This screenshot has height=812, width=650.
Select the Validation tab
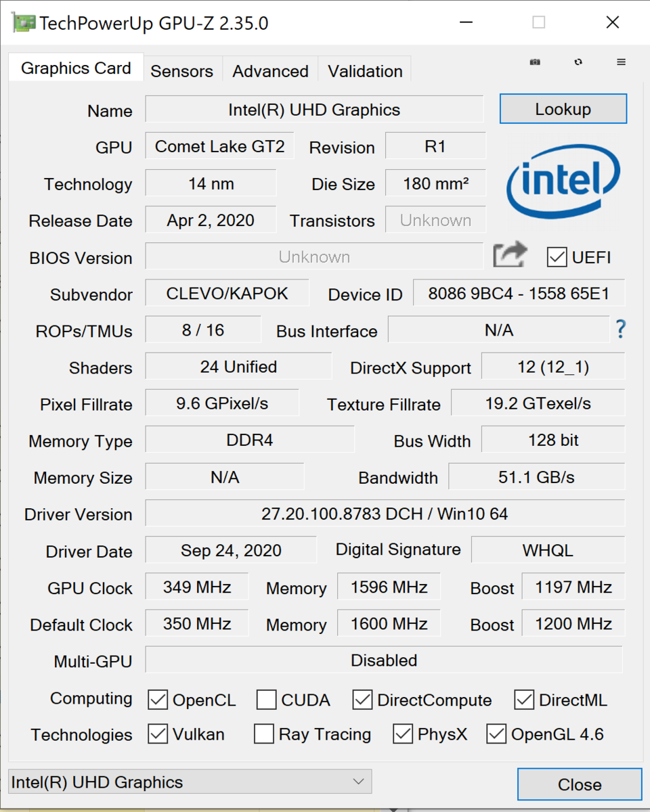click(x=365, y=71)
